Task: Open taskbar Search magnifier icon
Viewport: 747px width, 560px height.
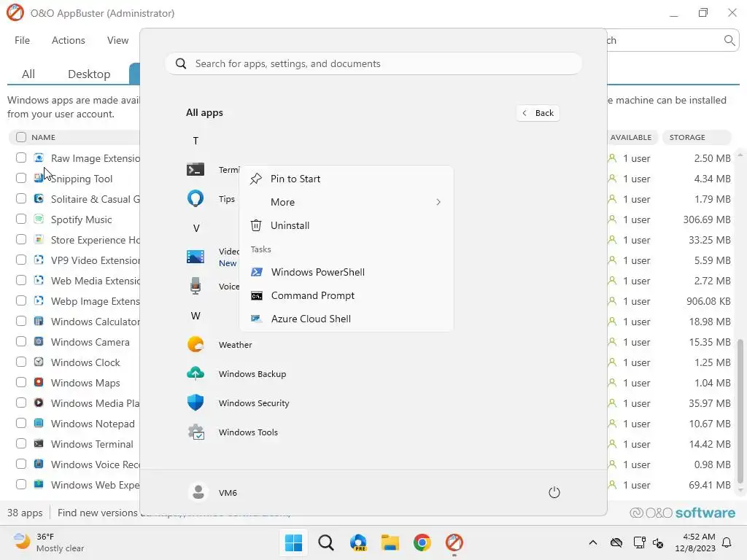Action: (326, 542)
